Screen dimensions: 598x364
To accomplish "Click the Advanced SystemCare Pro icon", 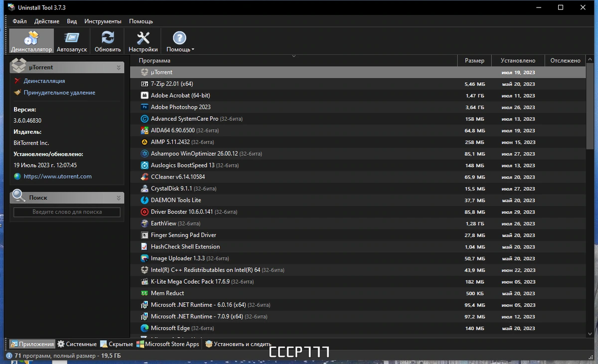I will 145,119.
